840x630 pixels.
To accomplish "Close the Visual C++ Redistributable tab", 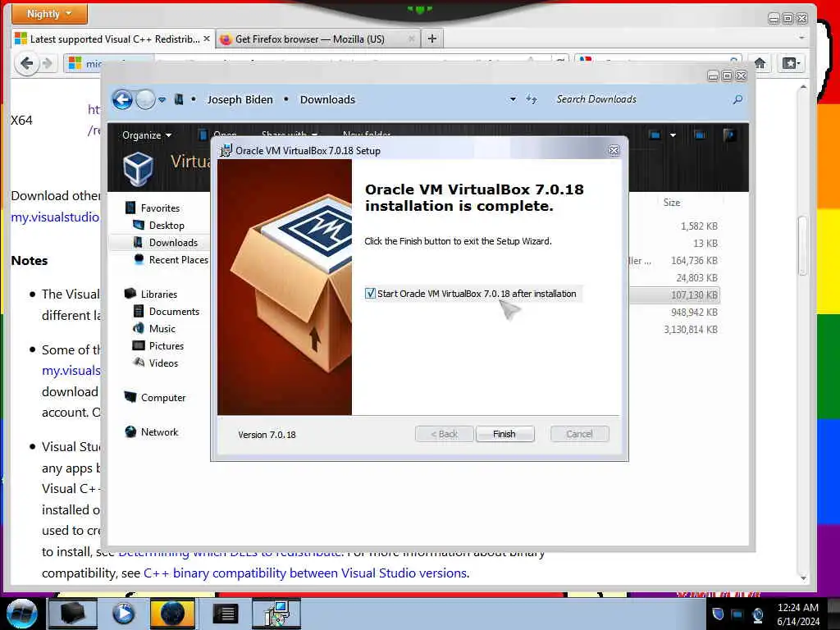I will (206, 39).
